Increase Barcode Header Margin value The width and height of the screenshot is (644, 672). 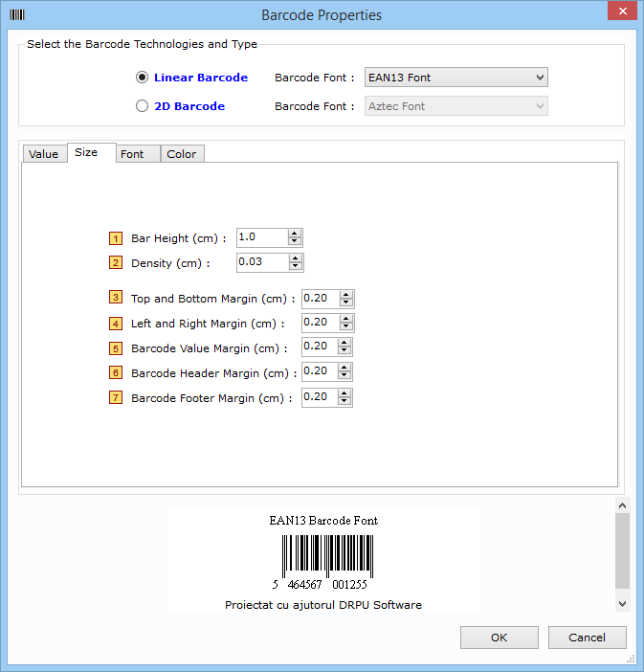pos(344,368)
